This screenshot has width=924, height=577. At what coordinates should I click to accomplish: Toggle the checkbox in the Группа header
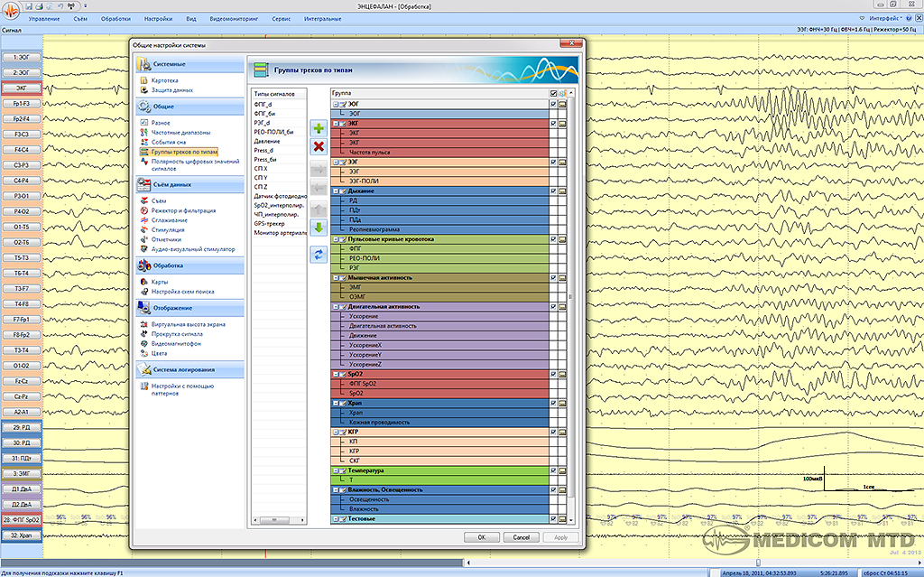[x=553, y=93]
